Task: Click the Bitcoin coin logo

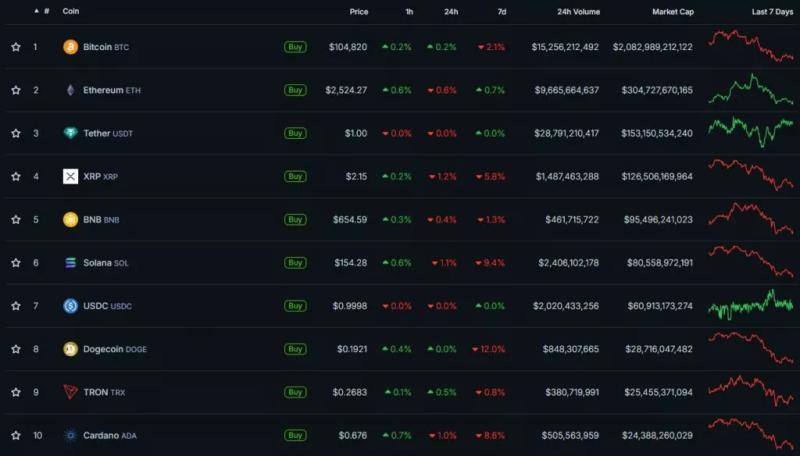Action: click(70, 47)
